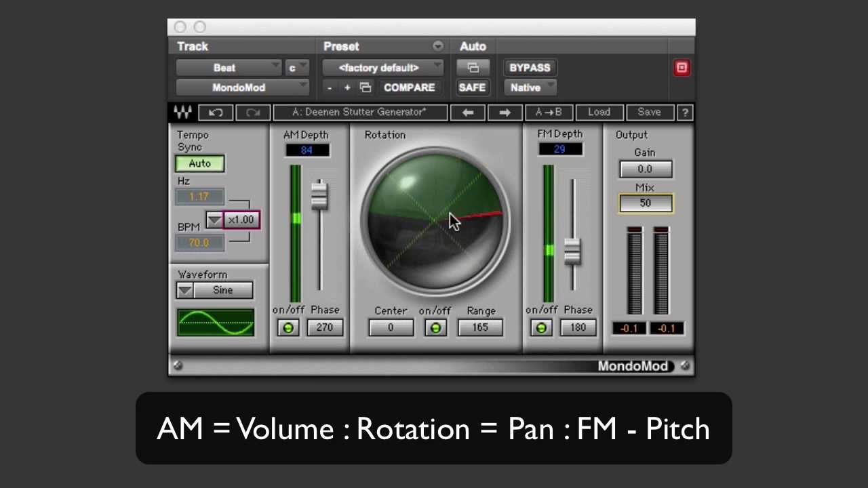The width and height of the screenshot is (868, 488).
Task: Click the Save button
Action: [x=649, y=113]
